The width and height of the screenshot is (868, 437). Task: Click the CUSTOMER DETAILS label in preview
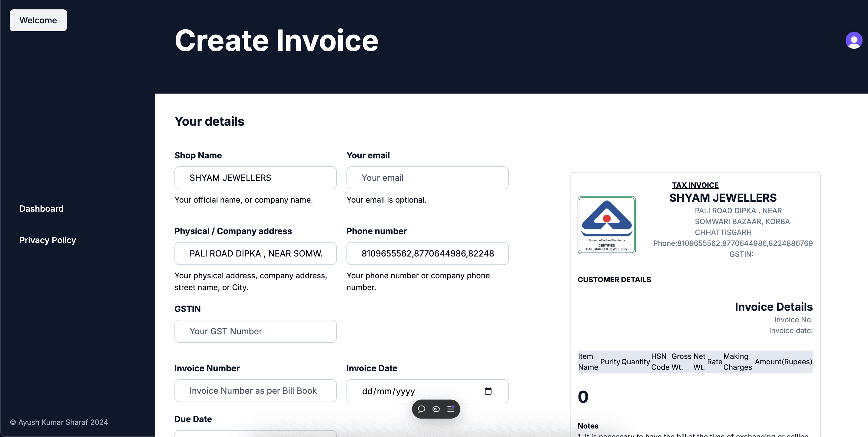614,280
